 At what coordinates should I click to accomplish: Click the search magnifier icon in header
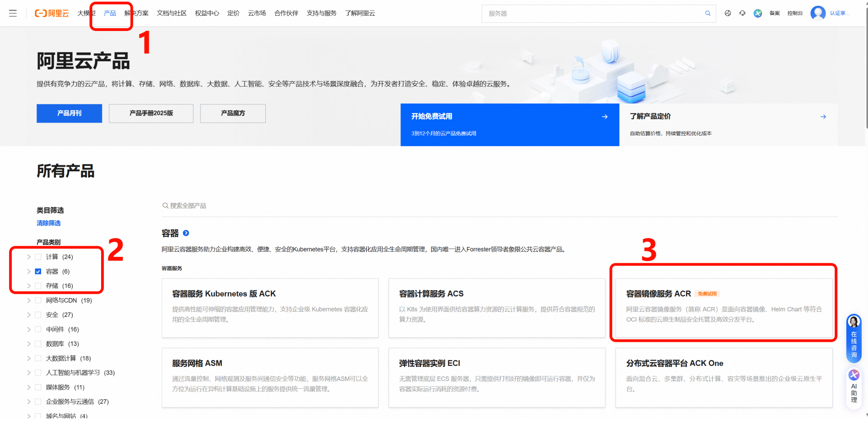pyautogui.click(x=708, y=13)
